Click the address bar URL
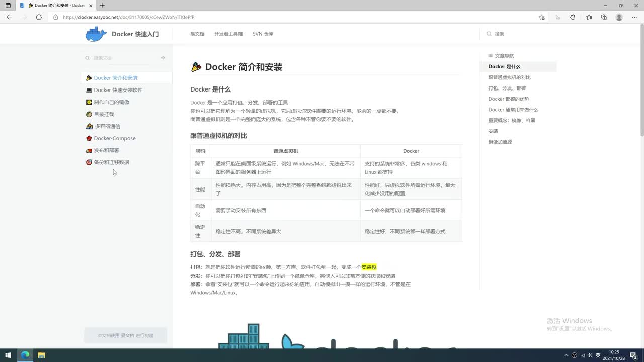The image size is (644, 362). [x=129, y=17]
